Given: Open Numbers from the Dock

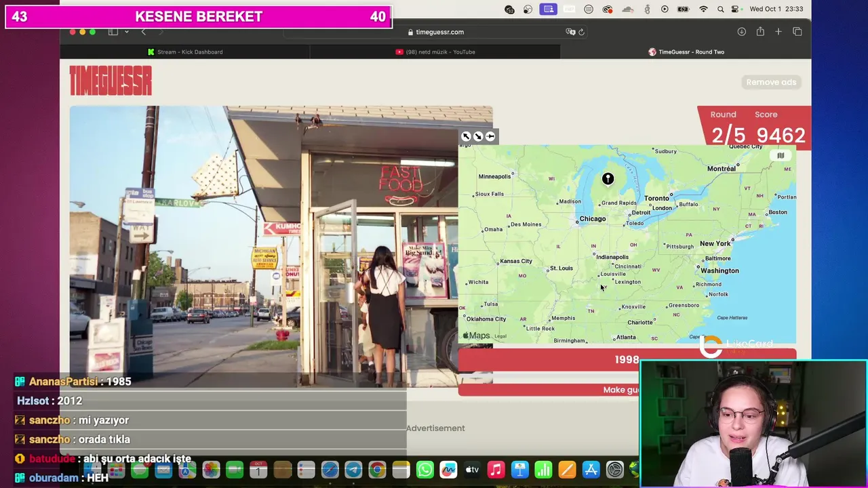Looking at the screenshot, I should point(543,470).
